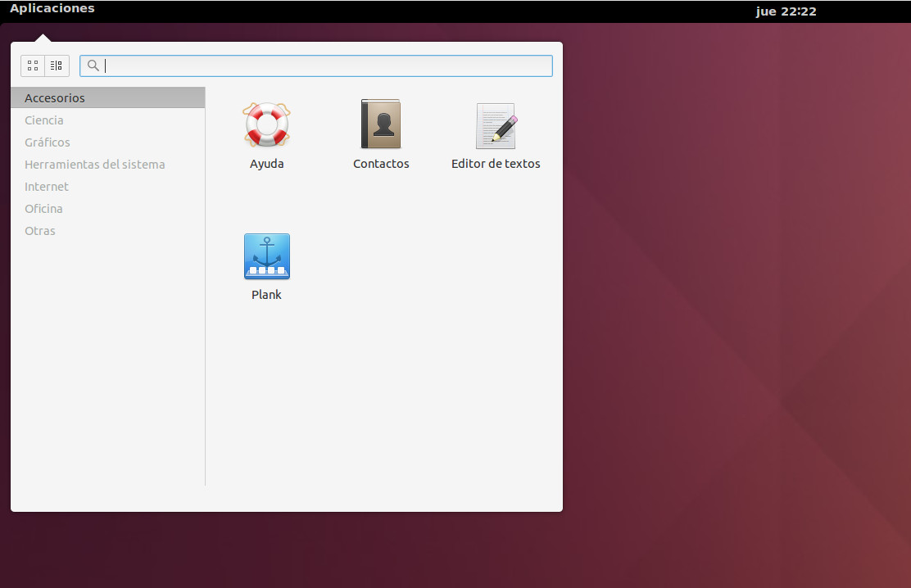The height and width of the screenshot is (588, 911).
Task: Select the Ciencia category
Action: pyautogui.click(x=108, y=120)
